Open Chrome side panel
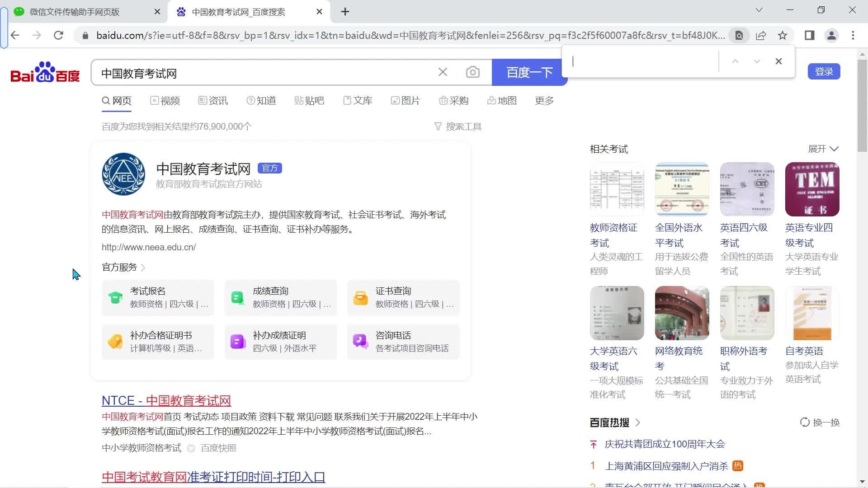The width and height of the screenshot is (868, 488). click(810, 35)
